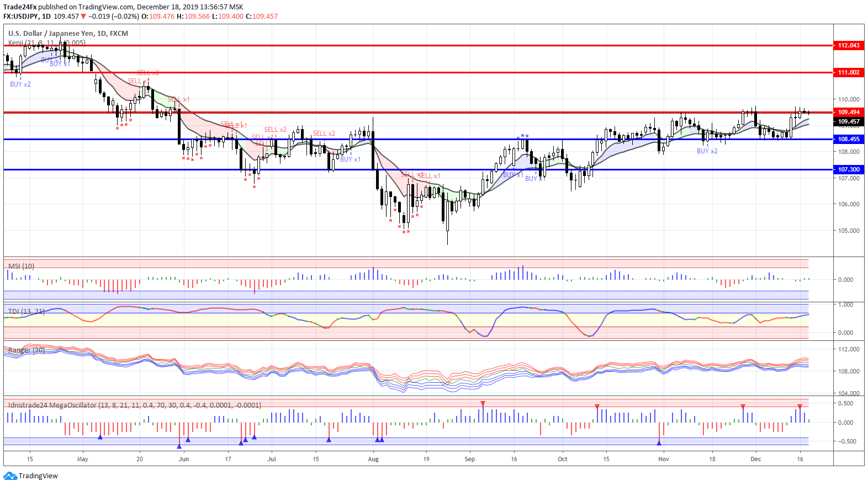Click the Sep label on the time axis
This screenshot has height=486, width=868.
(x=470, y=459)
